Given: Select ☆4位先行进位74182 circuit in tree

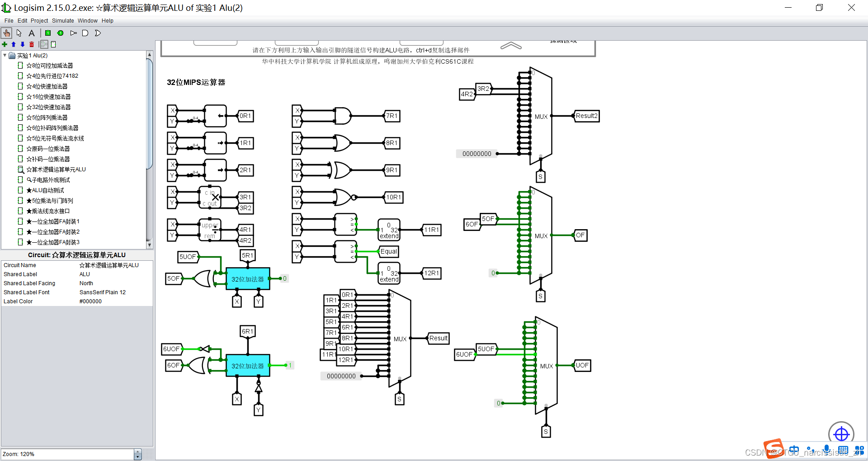Looking at the screenshot, I should point(52,76).
